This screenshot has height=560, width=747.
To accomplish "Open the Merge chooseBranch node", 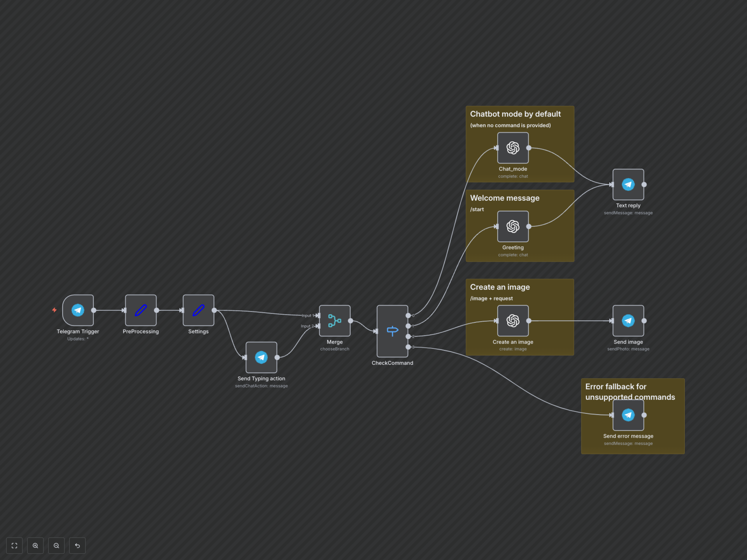I will [334, 320].
